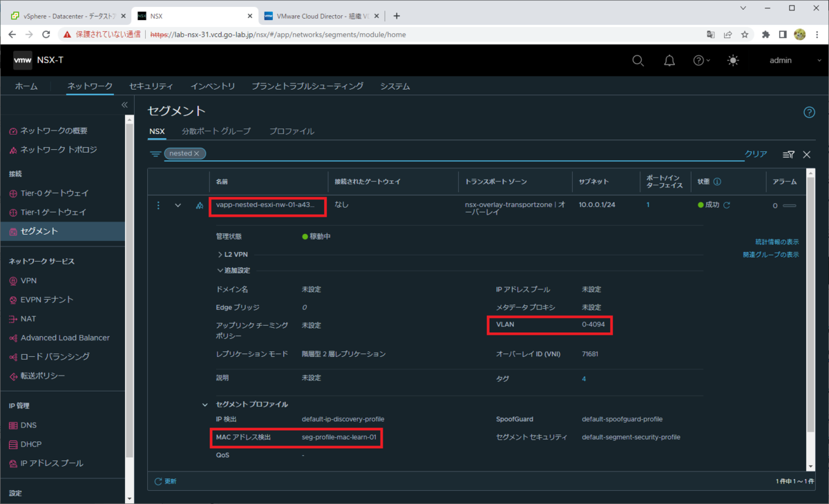The image size is (829, 504).
Task: Open the notifications bell icon
Action: 669,61
